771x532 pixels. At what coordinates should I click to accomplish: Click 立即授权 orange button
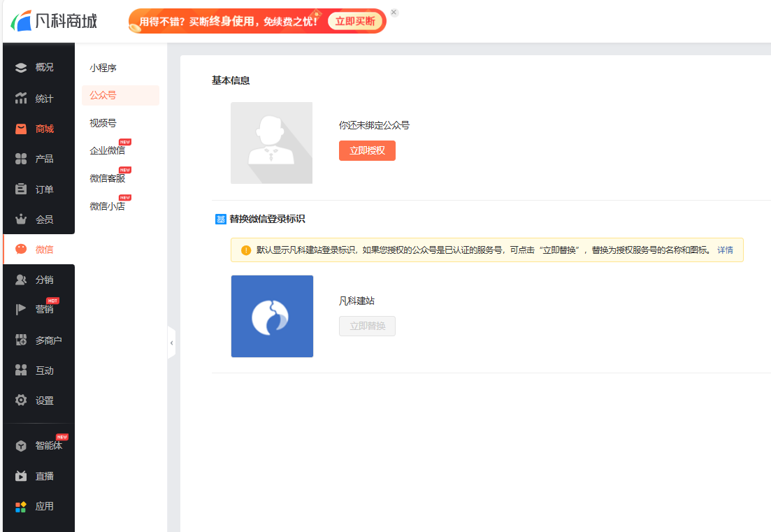coord(367,150)
